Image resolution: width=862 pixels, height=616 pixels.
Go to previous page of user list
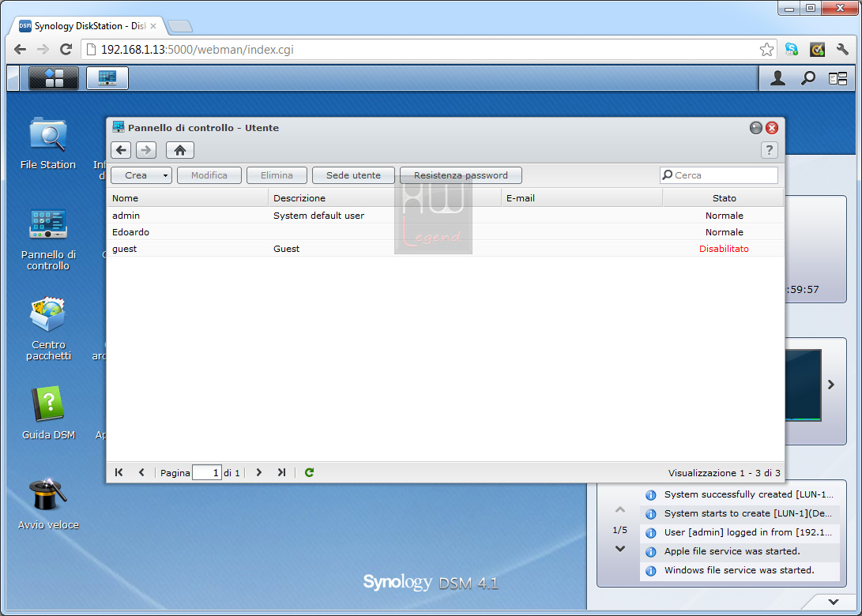[142, 472]
